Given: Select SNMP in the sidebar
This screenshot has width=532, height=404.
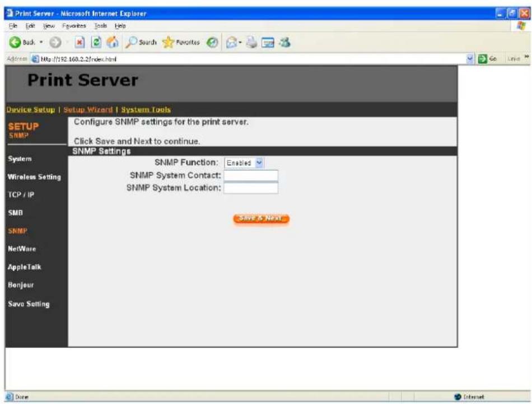Looking at the screenshot, I should pos(17,231).
